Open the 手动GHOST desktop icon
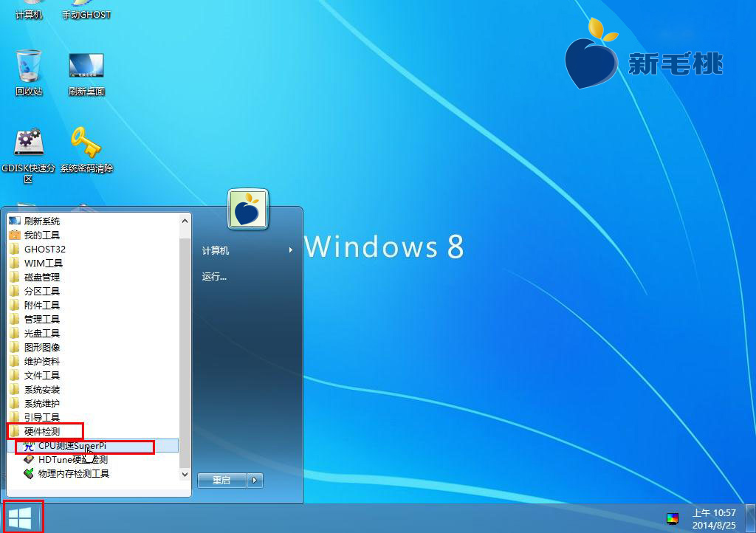Screen dimensions: 756x533 [x=86, y=10]
